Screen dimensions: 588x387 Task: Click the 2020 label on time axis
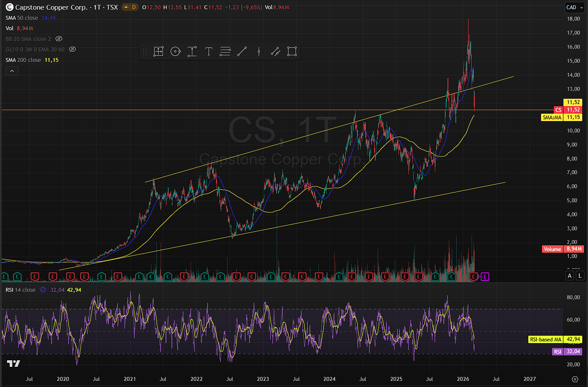(x=63, y=378)
